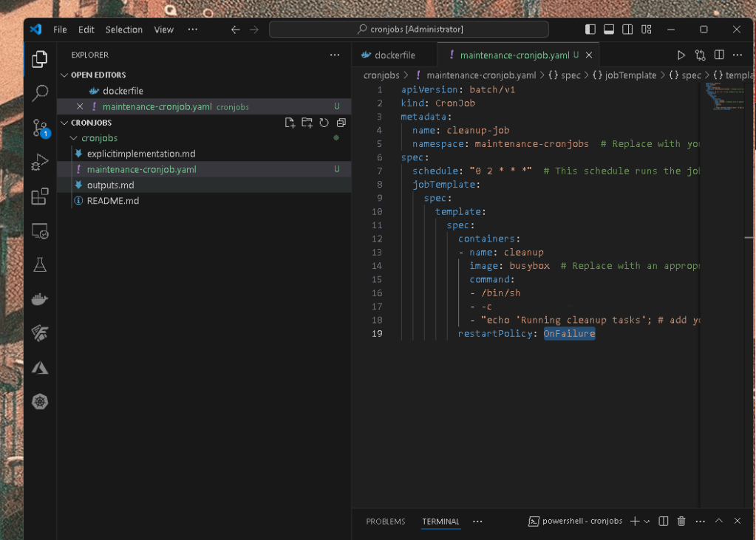This screenshot has height=540, width=756.
Task: Open the Azure view in activity bar
Action: point(39,368)
